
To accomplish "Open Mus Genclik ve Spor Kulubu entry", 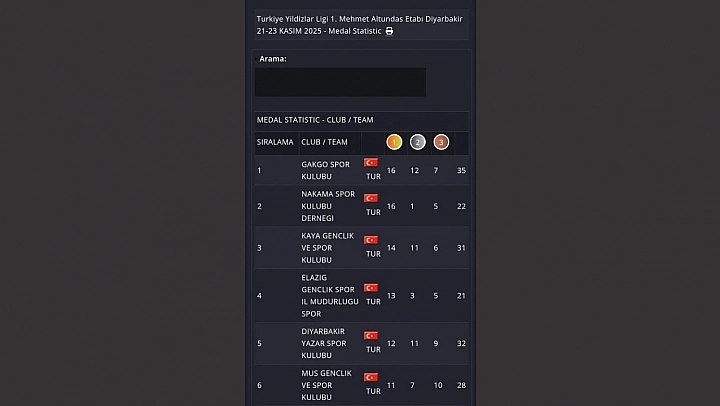I will tap(327, 385).
